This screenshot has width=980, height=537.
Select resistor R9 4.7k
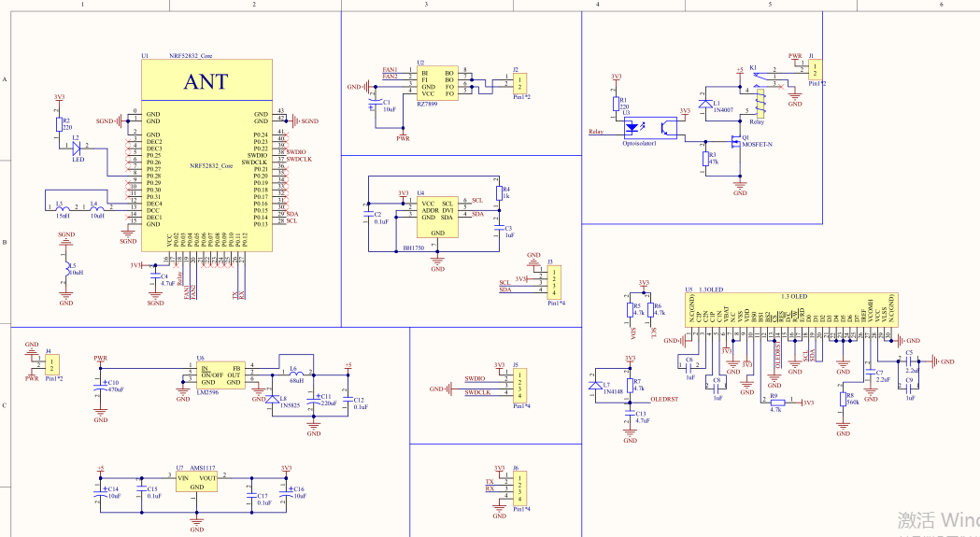pyautogui.click(x=777, y=403)
